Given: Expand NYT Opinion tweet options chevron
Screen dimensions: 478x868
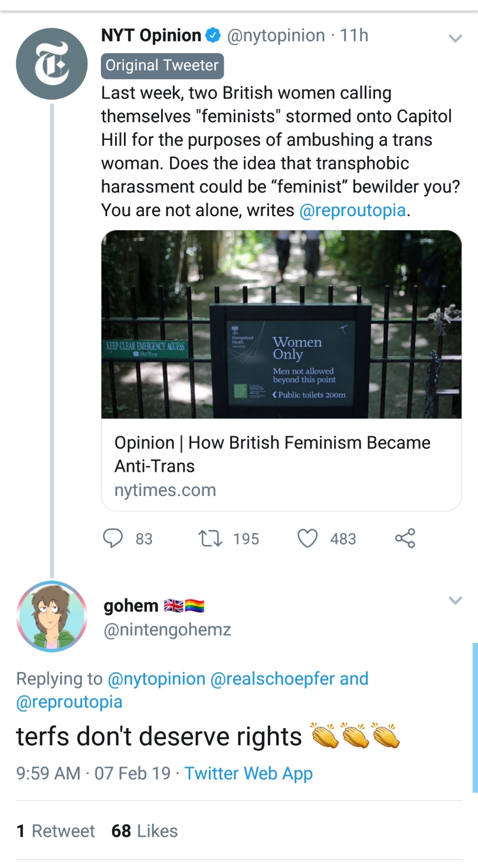Looking at the screenshot, I should click(454, 38).
